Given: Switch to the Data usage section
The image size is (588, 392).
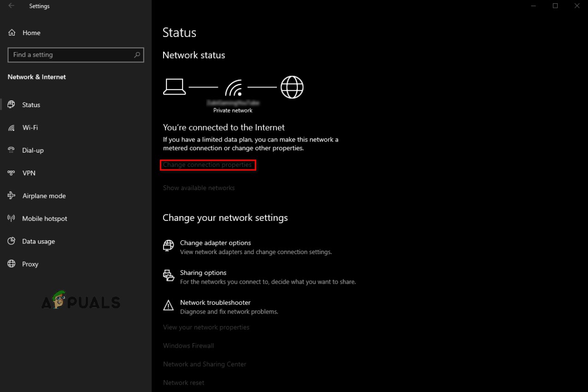Looking at the screenshot, I should click(x=38, y=241).
